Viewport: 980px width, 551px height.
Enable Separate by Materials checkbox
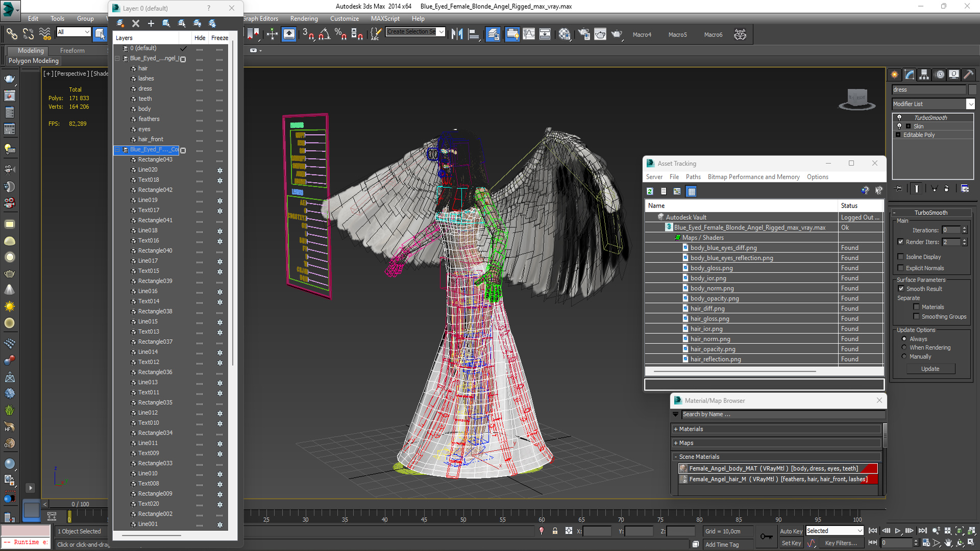(x=916, y=307)
